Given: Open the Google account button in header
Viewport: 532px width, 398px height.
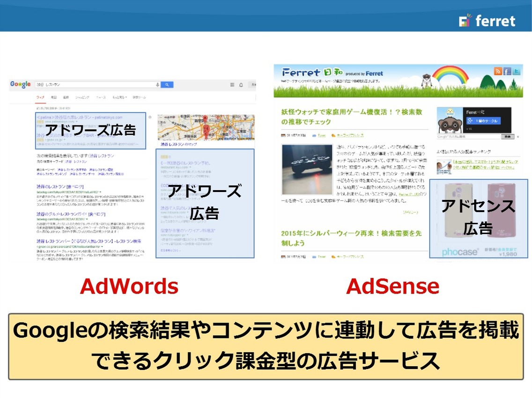Looking at the screenshot, I should click(x=253, y=85).
